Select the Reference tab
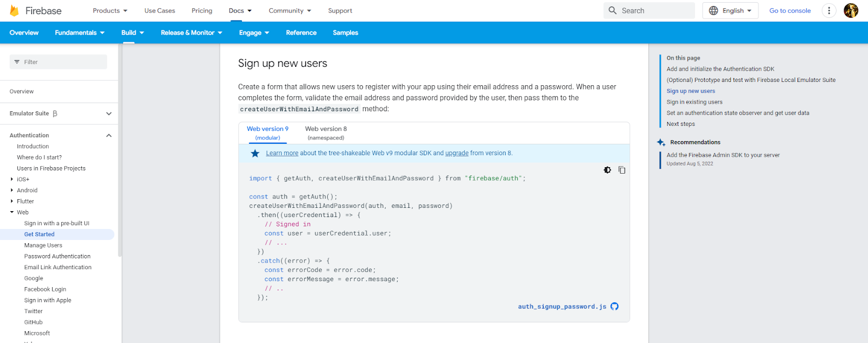The width and height of the screenshot is (868, 343). [301, 33]
